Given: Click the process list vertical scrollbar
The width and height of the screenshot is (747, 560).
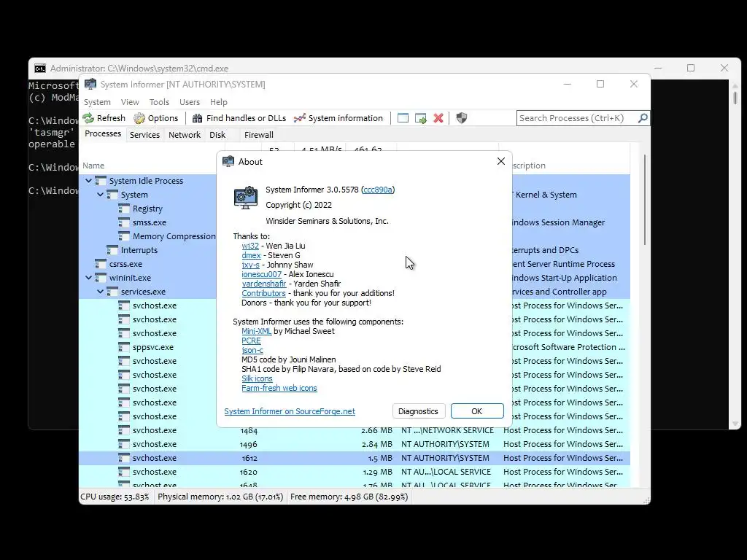Looking at the screenshot, I should click(x=645, y=200).
